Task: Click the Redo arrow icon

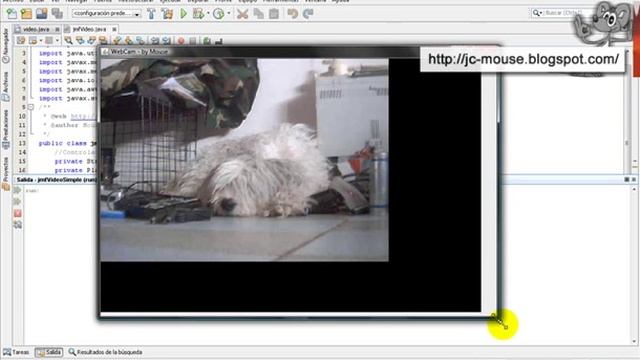Action: point(308,14)
